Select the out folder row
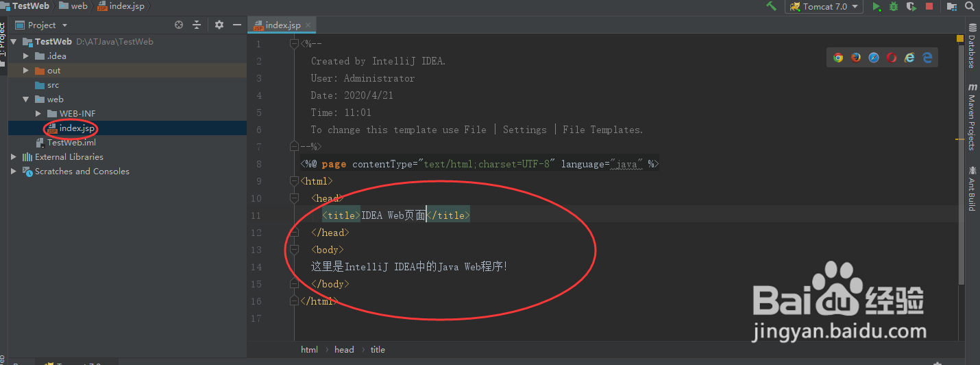Image resolution: width=980 pixels, height=365 pixels. click(x=127, y=70)
